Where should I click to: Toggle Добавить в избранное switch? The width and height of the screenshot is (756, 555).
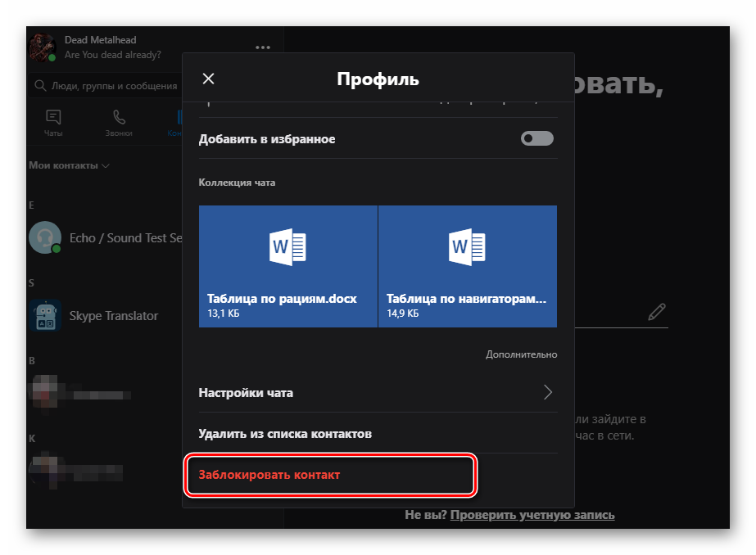tap(537, 138)
